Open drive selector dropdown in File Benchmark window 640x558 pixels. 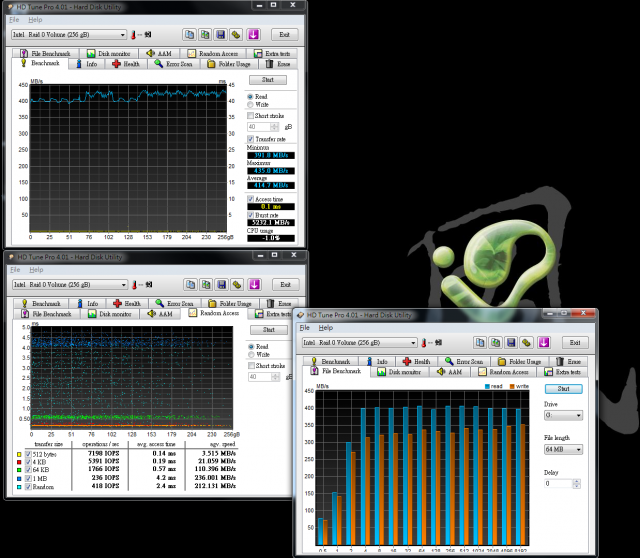coord(360,342)
